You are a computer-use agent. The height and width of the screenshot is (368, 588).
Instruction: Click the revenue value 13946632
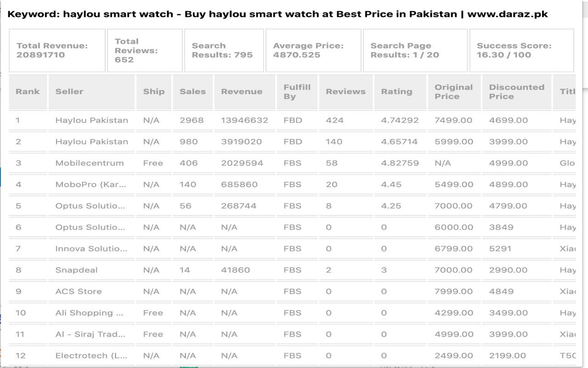click(x=244, y=121)
